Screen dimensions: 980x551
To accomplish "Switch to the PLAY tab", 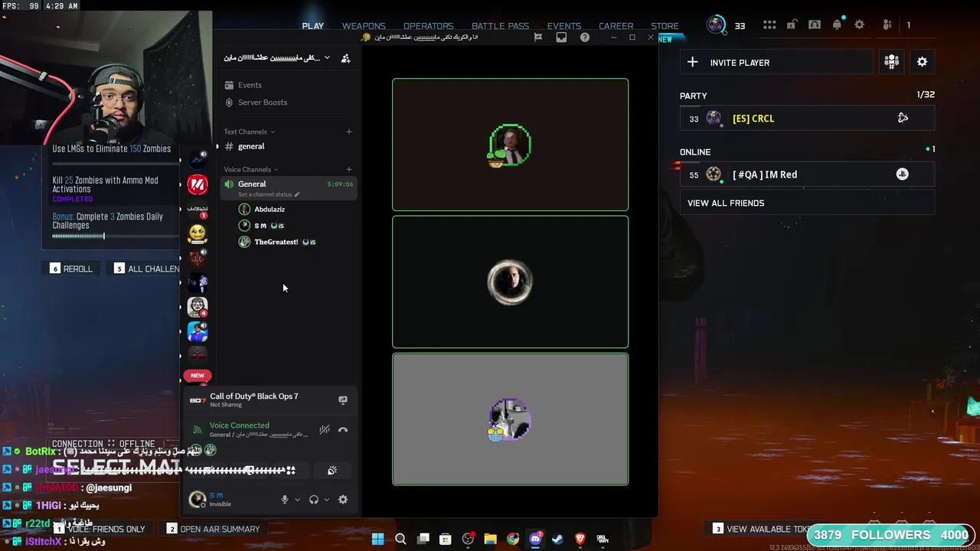I will point(312,26).
